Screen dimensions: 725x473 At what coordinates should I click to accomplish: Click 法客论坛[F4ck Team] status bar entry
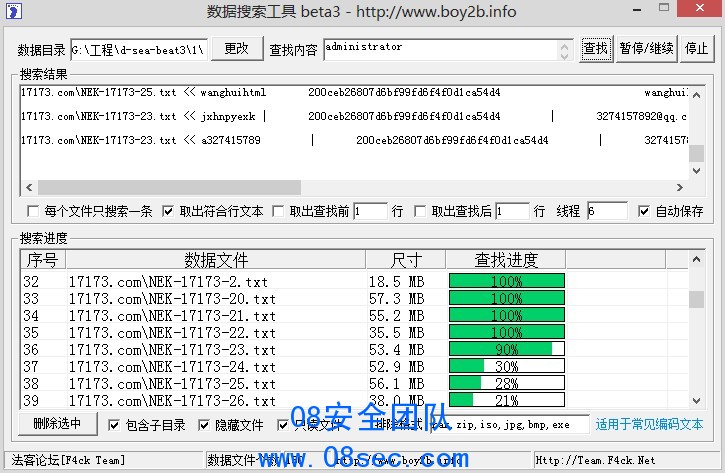[x=68, y=460]
